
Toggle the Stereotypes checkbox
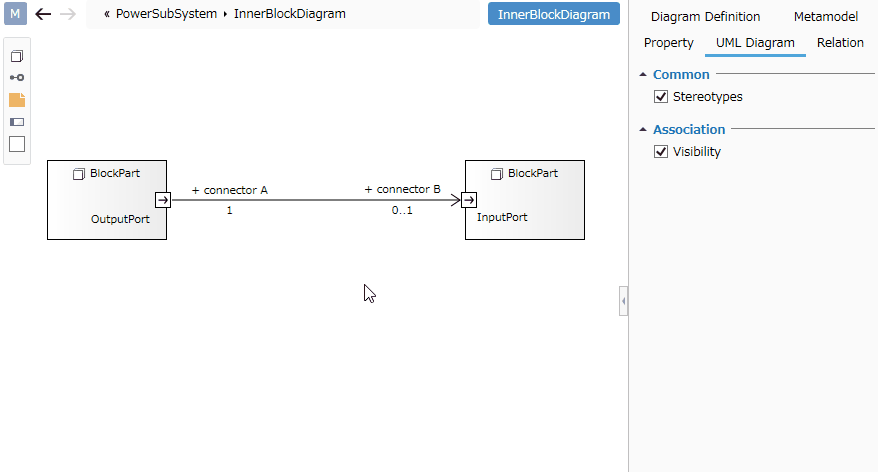click(x=661, y=97)
